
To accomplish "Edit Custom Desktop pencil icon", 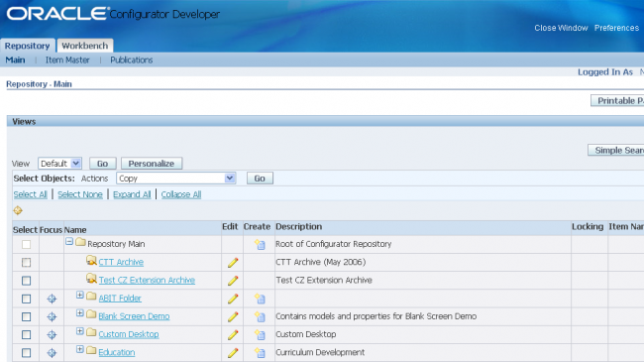I will point(233,335).
